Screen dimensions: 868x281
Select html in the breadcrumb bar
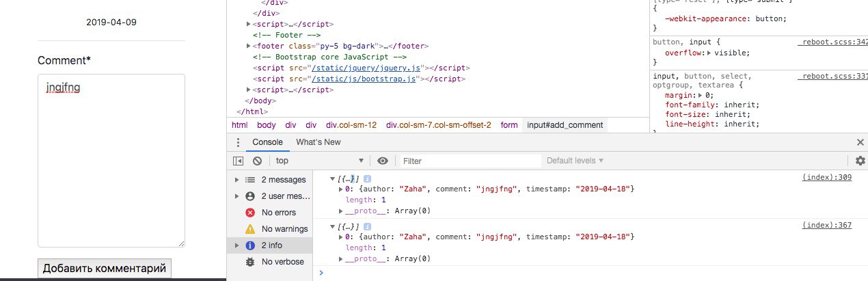pyautogui.click(x=239, y=125)
